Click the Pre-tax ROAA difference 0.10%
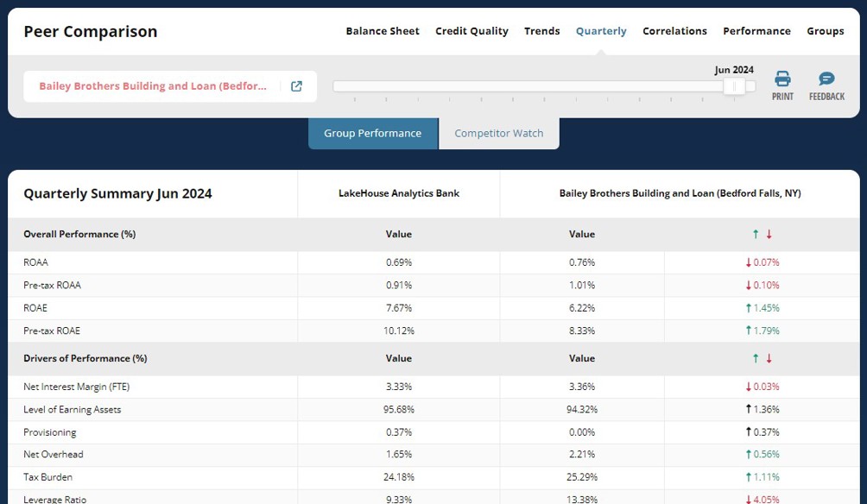Viewport: 867px width, 504px height. [x=762, y=285]
